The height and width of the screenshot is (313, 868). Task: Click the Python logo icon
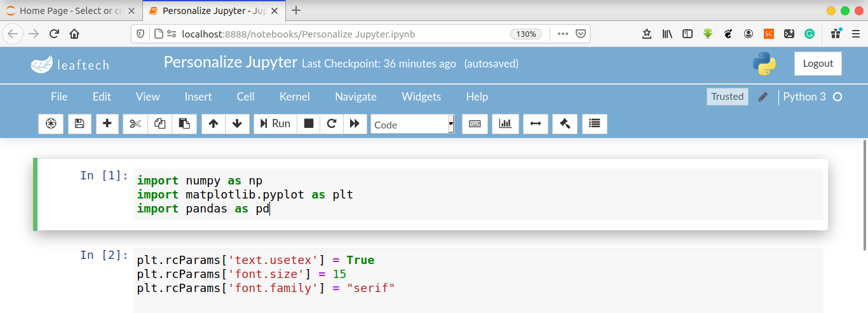(764, 64)
